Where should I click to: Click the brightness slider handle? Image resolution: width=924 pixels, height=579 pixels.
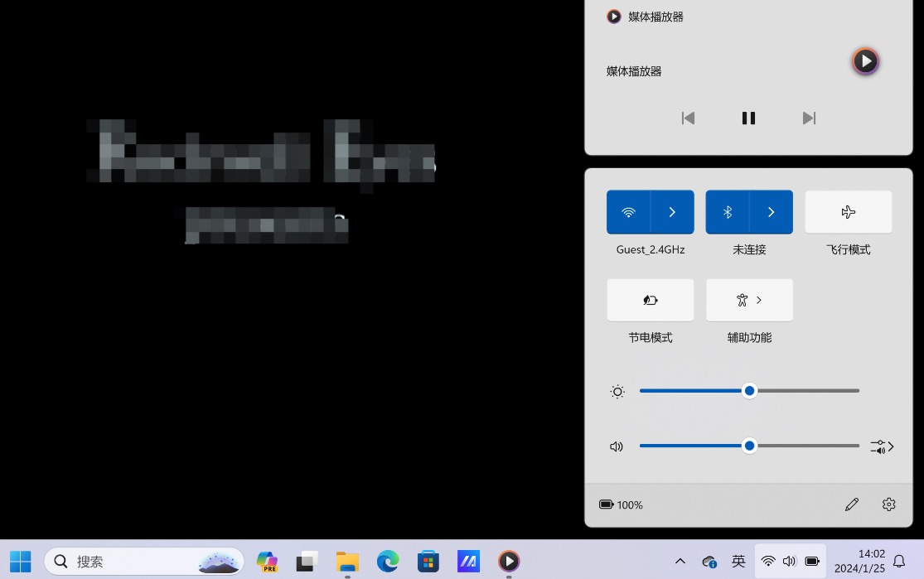coord(749,391)
